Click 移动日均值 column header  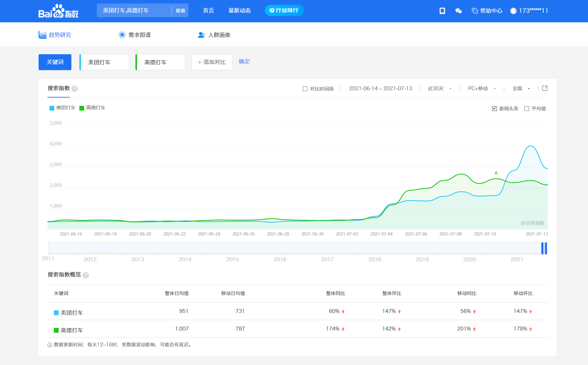233,293
